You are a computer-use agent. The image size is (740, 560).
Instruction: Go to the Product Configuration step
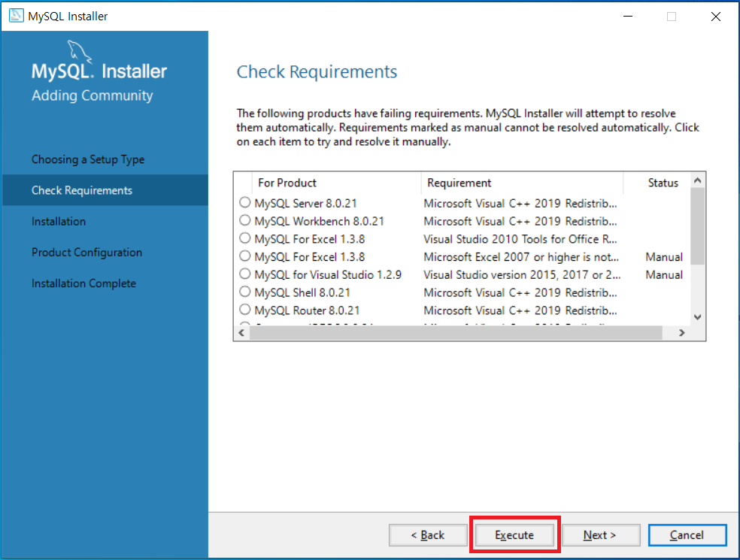coord(86,253)
